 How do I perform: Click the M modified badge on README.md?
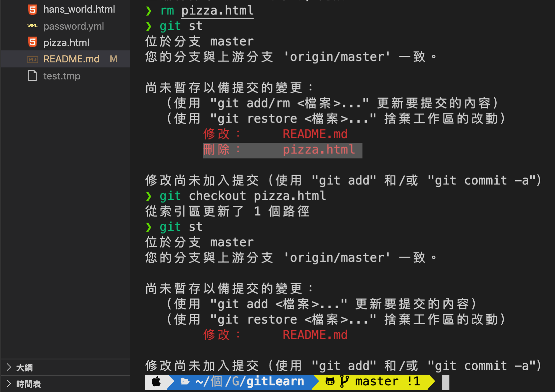tap(114, 59)
